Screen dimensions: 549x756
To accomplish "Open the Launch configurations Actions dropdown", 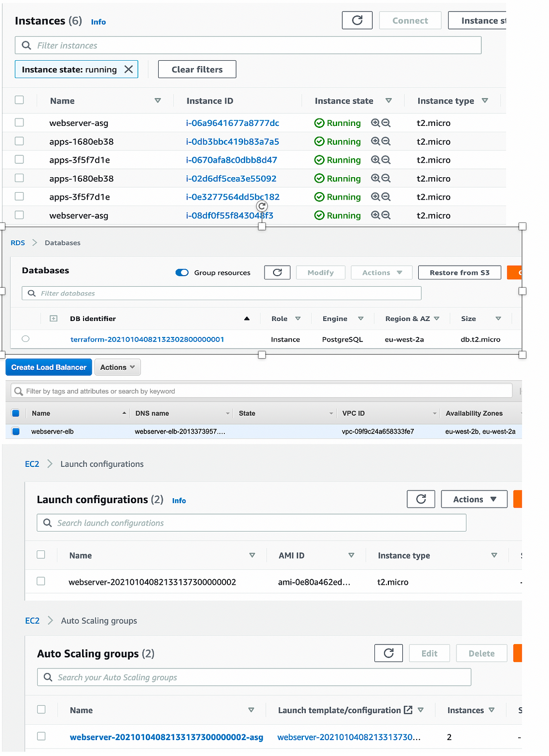I will 474,499.
